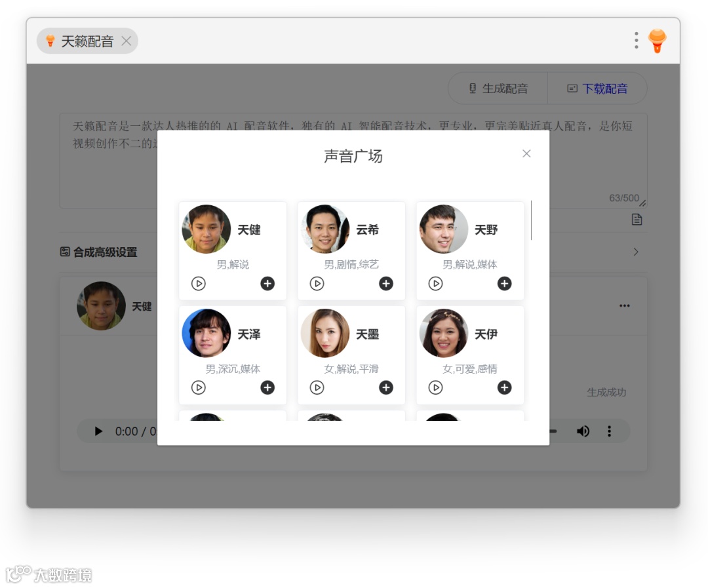Play preview of 天野 voice
Image resolution: width=708 pixels, height=588 pixels.
click(x=436, y=284)
